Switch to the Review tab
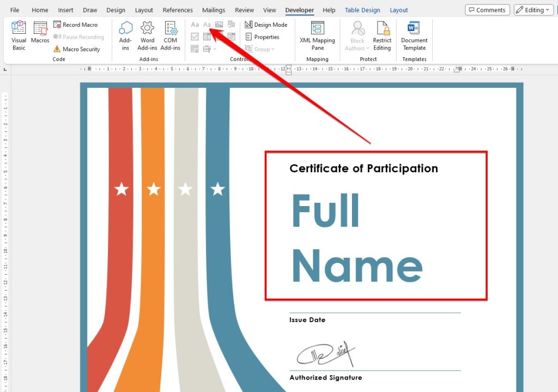This screenshot has height=392, width=558. (x=244, y=10)
